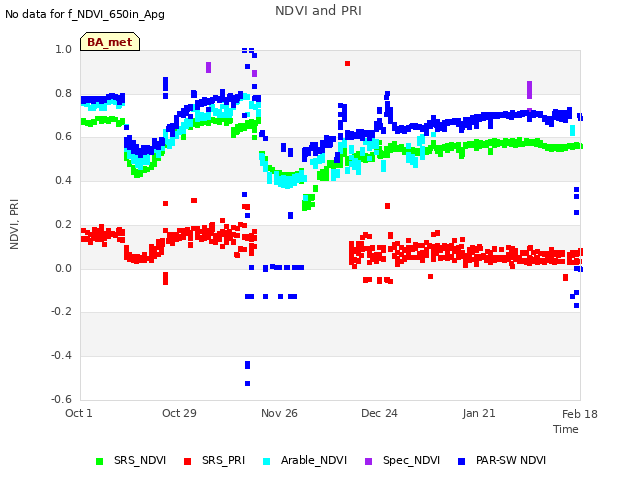The height and width of the screenshot is (480, 640).
Task: Click the 0.6 y-axis tick label
Action: coord(63,137)
